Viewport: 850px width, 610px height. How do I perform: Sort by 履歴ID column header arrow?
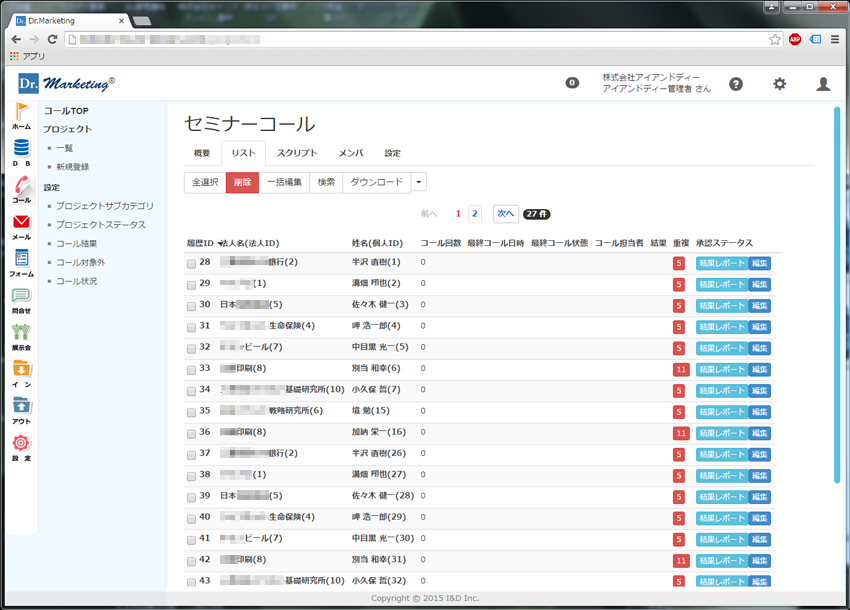219,243
